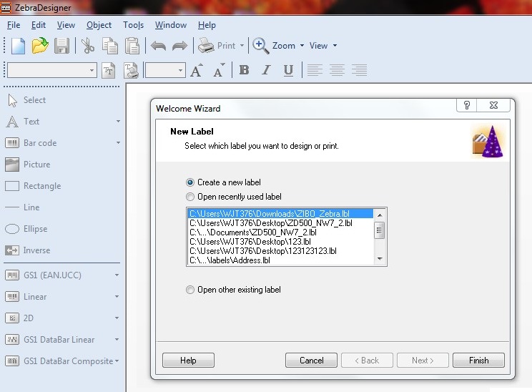Open the Object menu
532x392 pixels.
point(99,25)
